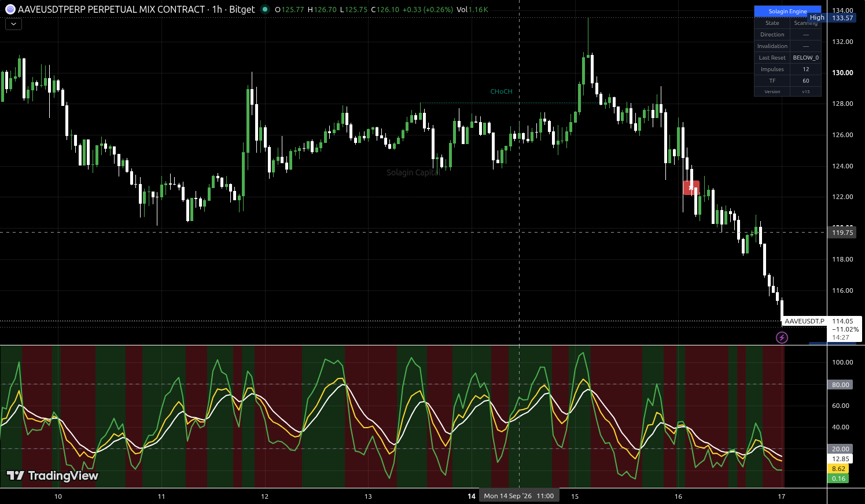Viewport: 865px width, 504px height.
Task: Click the AAVEUSDTPERP PERPETUAL MIX CONTRACT title
Action: (x=112, y=9)
